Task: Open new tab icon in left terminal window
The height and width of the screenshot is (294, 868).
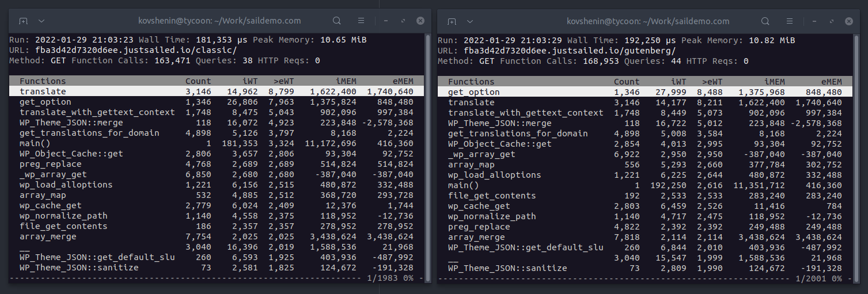Action: pos(23,21)
